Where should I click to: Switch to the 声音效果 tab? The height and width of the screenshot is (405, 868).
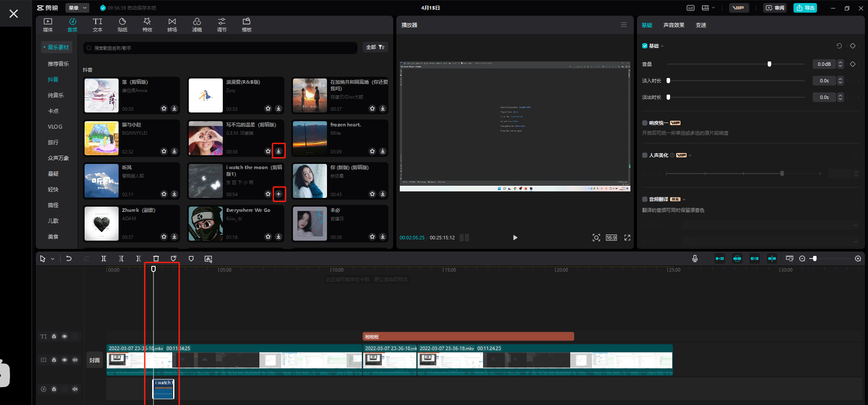(674, 25)
